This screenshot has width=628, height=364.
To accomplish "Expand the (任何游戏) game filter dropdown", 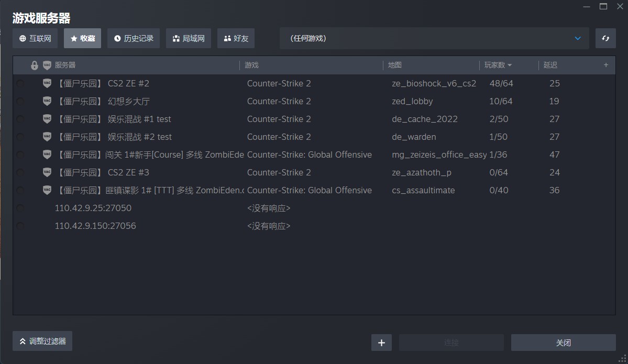I will click(x=434, y=38).
